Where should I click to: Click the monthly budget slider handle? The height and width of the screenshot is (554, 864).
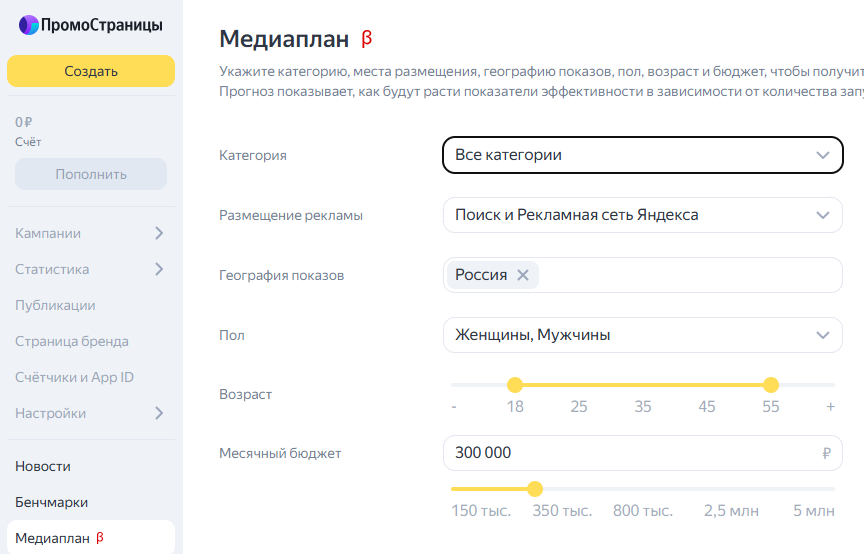534,489
